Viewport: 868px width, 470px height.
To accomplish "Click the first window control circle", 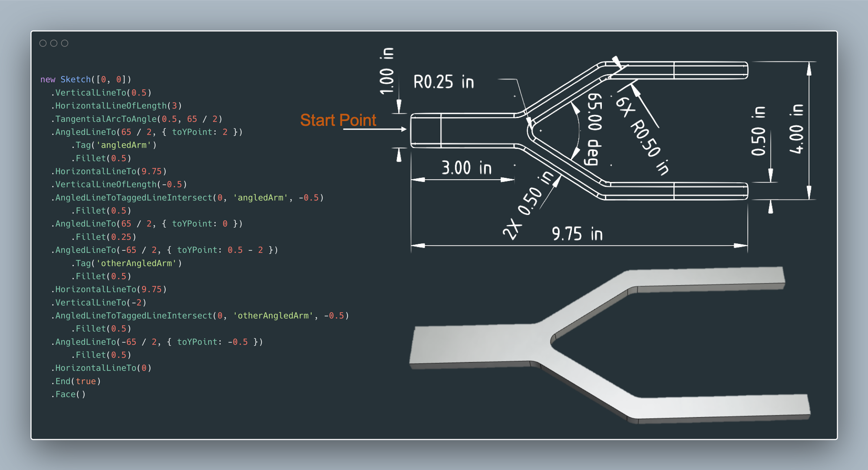I will [x=43, y=43].
